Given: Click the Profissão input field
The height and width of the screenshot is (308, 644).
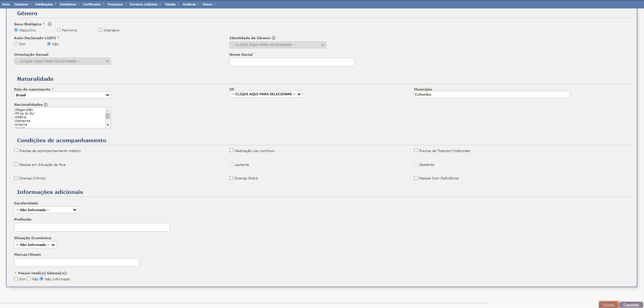Looking at the screenshot, I should click(x=92, y=227).
